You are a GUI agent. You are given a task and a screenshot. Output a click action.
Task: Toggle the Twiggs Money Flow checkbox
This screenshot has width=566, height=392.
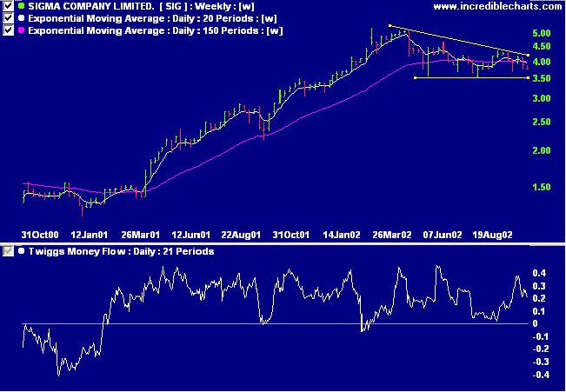coord(8,251)
